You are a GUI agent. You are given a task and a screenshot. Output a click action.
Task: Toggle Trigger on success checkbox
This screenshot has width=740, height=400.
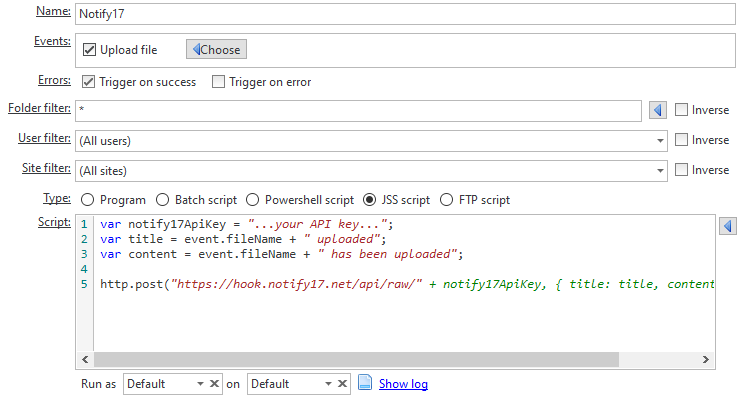click(88, 82)
